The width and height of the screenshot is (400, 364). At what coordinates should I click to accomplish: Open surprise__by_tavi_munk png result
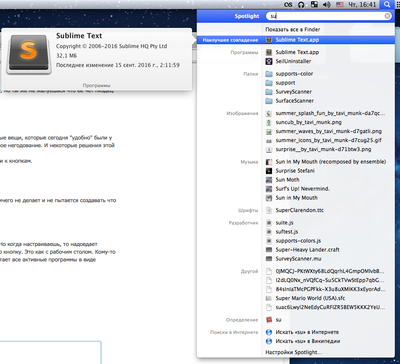click(323, 149)
